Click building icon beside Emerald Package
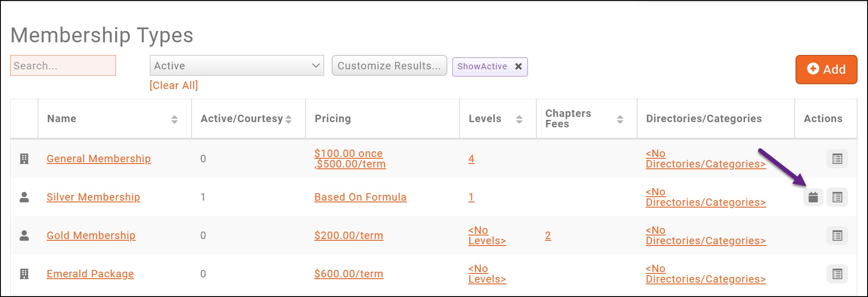The height and width of the screenshot is (297, 868). [x=24, y=274]
